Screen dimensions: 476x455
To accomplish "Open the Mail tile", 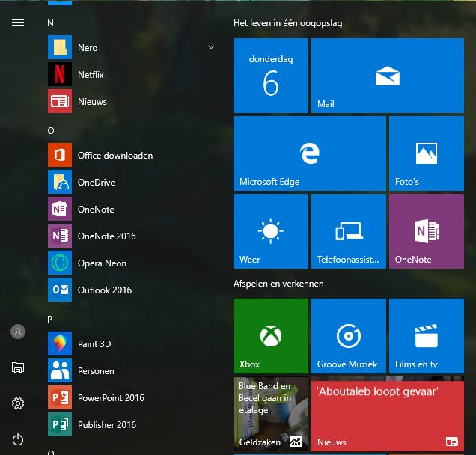I will 388,76.
